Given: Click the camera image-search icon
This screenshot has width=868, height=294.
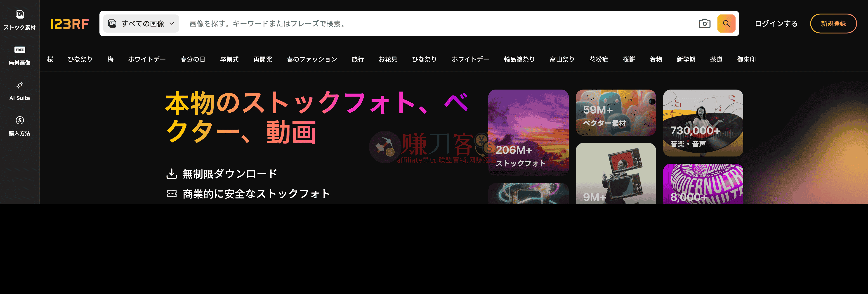Looking at the screenshot, I should (704, 24).
